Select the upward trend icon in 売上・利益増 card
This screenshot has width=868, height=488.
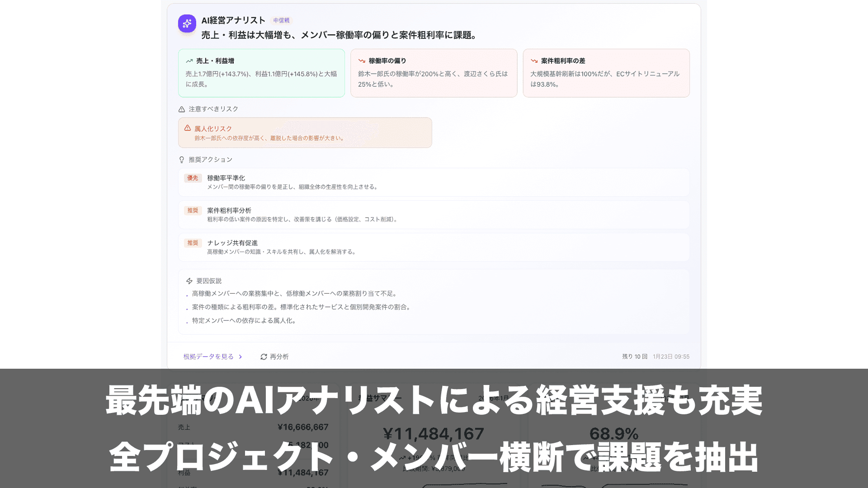189,60
